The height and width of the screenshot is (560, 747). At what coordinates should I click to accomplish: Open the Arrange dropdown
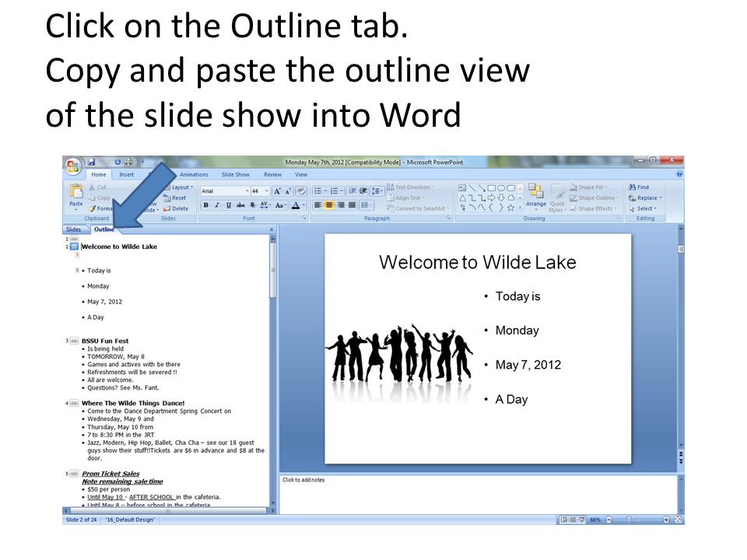coord(536,197)
